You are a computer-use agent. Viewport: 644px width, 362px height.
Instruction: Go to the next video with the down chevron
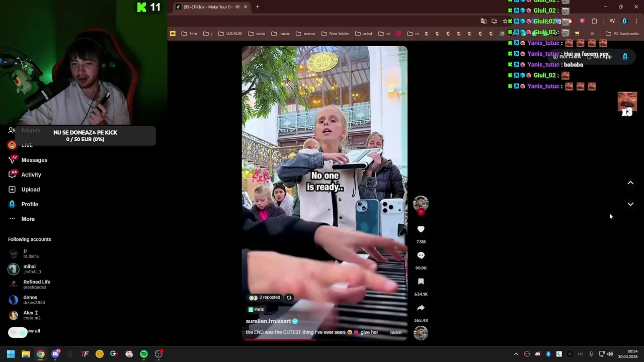[x=630, y=204]
